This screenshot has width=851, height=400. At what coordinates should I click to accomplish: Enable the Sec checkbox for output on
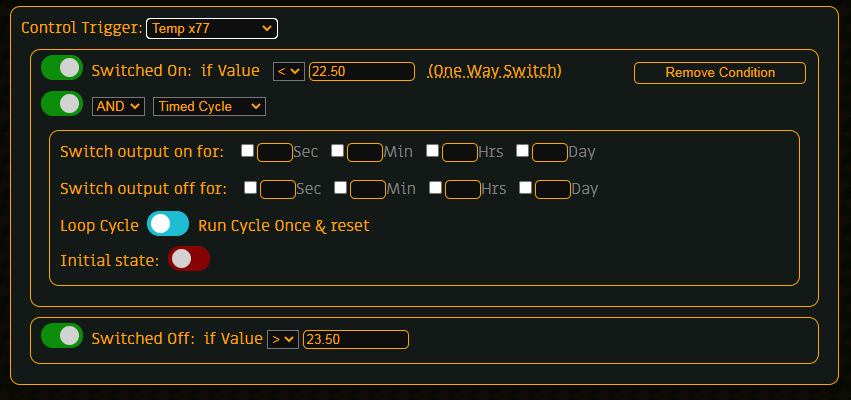[x=248, y=151]
